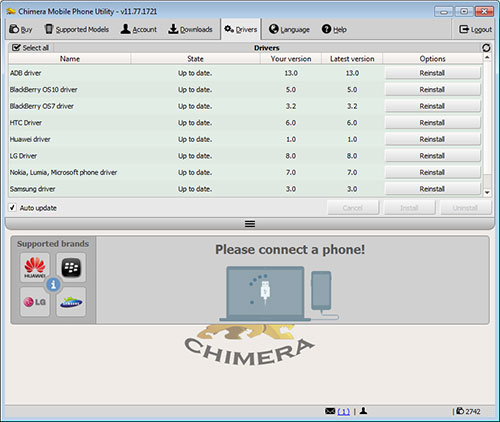Select the Huawei brand logo
Screen dimensions: 500x422
(x=35, y=267)
